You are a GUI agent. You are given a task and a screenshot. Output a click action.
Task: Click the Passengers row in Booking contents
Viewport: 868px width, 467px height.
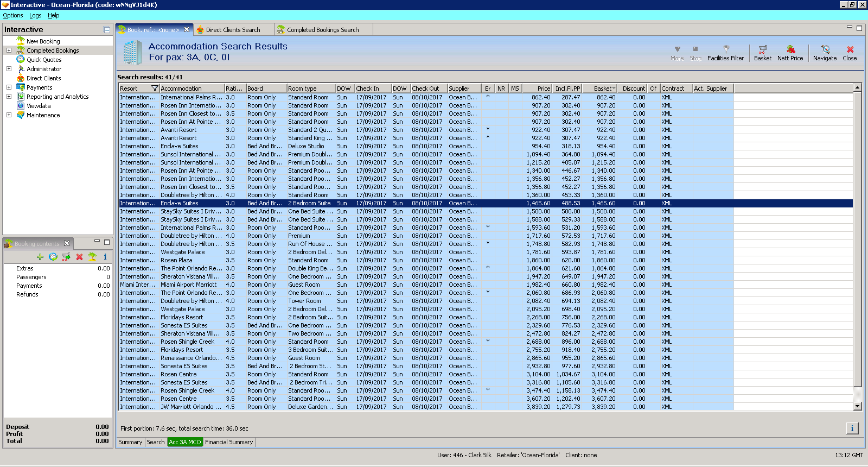[x=58, y=277]
